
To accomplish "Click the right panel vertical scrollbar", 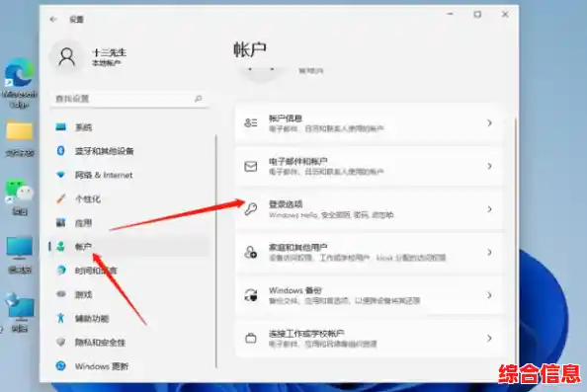I will (516, 239).
